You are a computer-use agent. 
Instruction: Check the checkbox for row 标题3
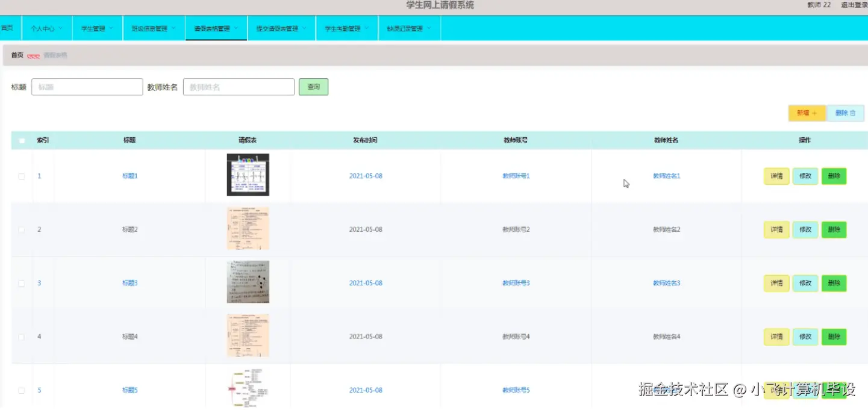coord(22,284)
